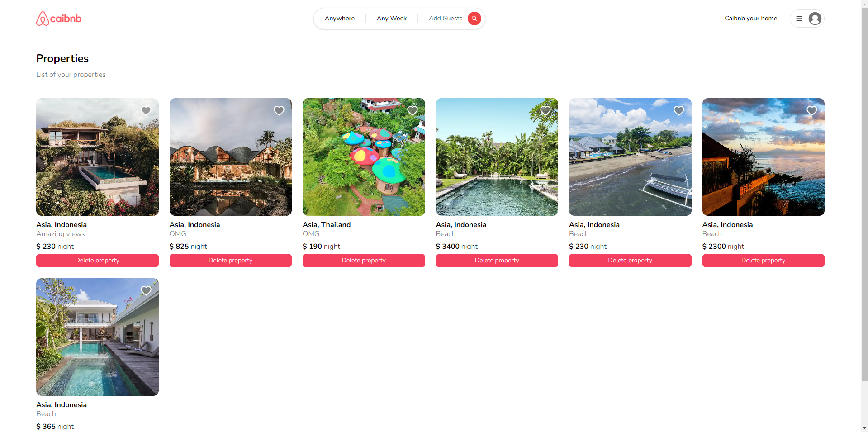Toggle heart on the Asia, Thailand property
Image resolution: width=868 pixels, height=432 pixels.
tap(413, 111)
